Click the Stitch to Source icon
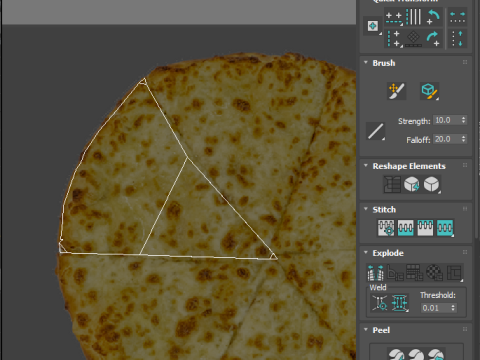Image resolution: width=480 pixels, height=360 pixels. click(x=425, y=228)
